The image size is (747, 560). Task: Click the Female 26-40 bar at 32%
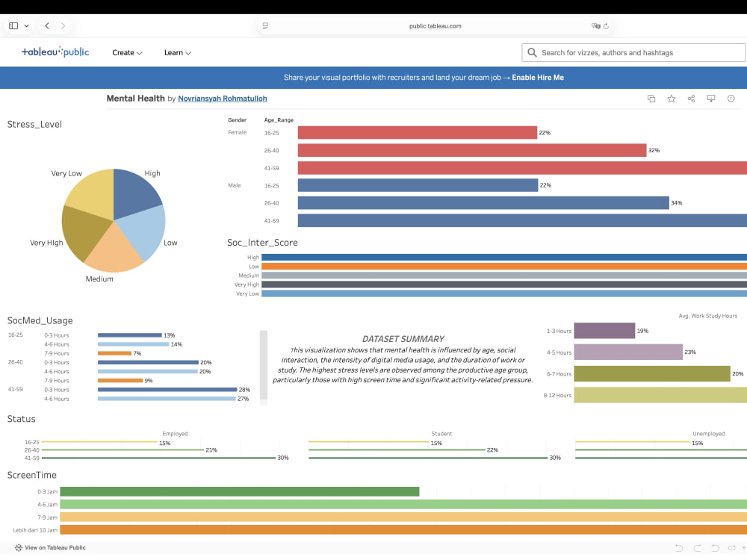472,151
